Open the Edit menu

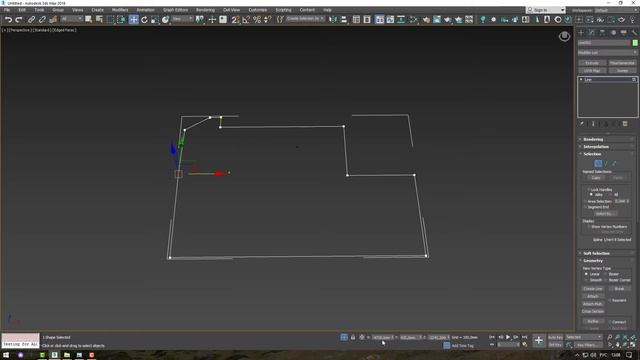[x=22, y=10]
